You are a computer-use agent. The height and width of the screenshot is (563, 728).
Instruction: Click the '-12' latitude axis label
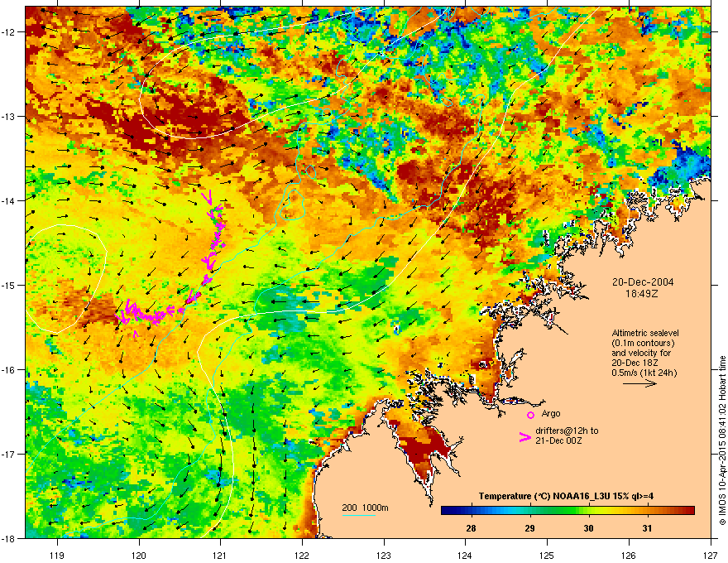point(8,32)
